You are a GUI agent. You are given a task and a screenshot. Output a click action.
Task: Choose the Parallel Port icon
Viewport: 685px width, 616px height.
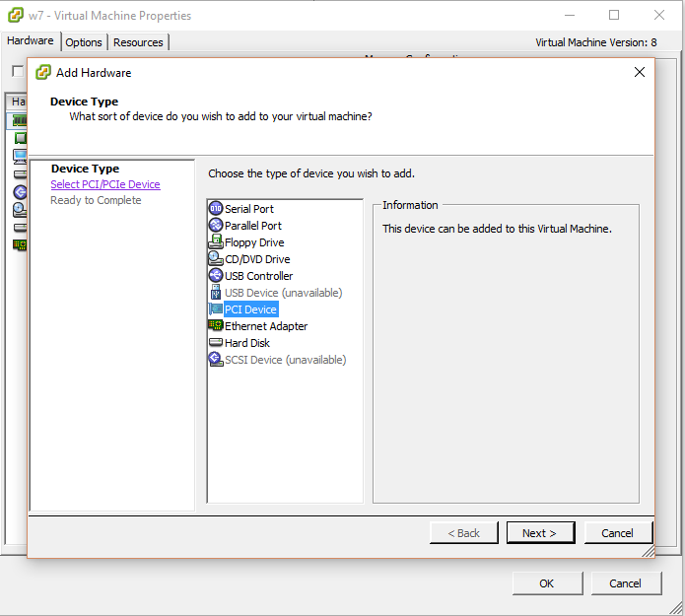click(216, 226)
